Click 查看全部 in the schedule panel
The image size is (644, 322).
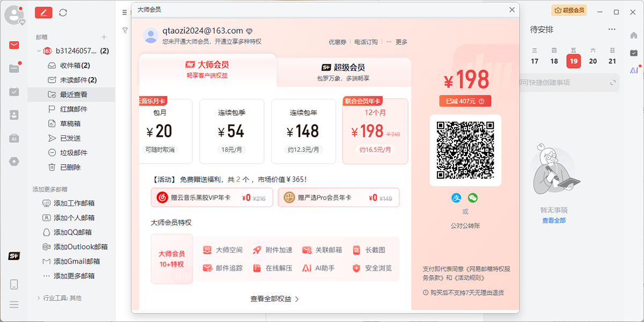(554, 221)
